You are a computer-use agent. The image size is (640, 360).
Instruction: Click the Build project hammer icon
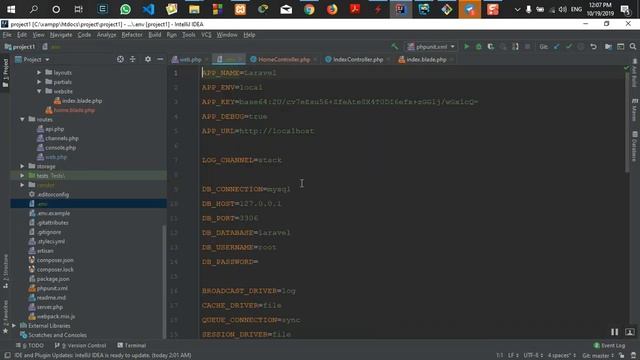[x=395, y=47]
